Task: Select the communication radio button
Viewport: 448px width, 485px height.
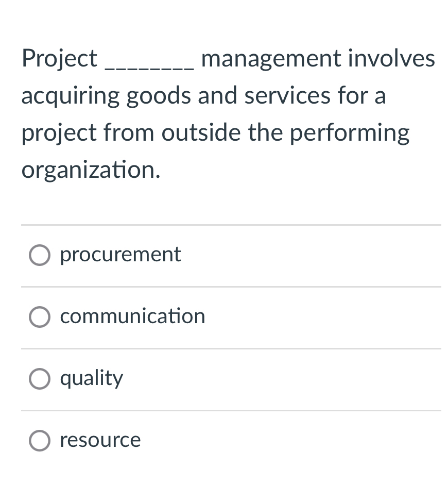Action: point(40,316)
